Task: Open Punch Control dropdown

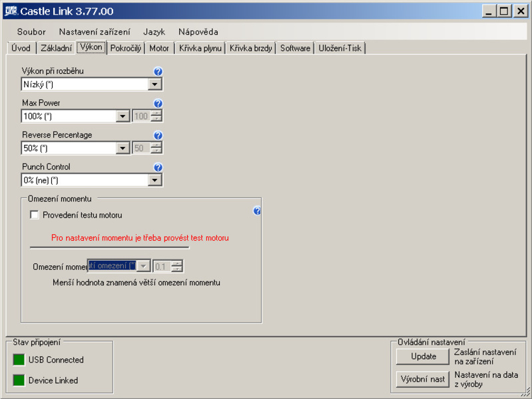Action: coord(154,180)
